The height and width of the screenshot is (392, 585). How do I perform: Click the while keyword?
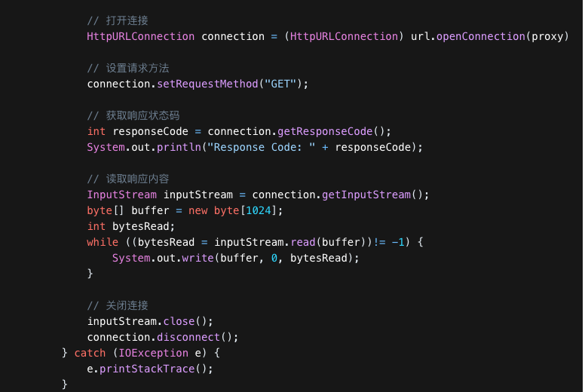pos(103,242)
